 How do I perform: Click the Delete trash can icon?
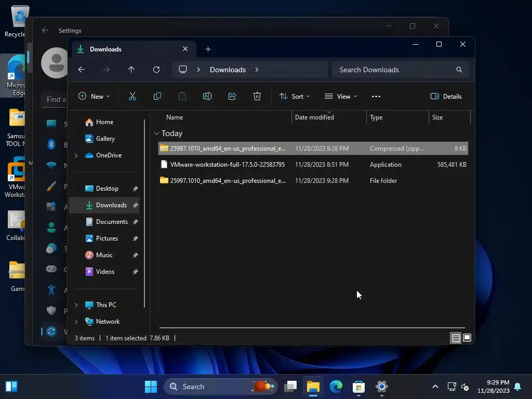click(257, 96)
